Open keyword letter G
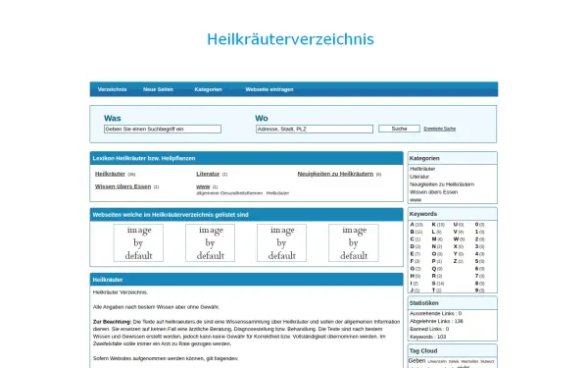 413,269
